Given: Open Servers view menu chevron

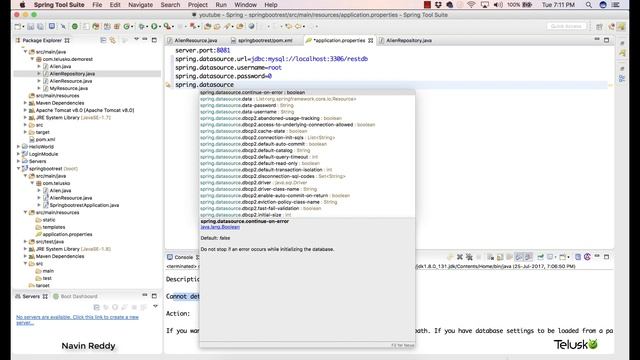Looking at the screenshot, I should (155, 306).
